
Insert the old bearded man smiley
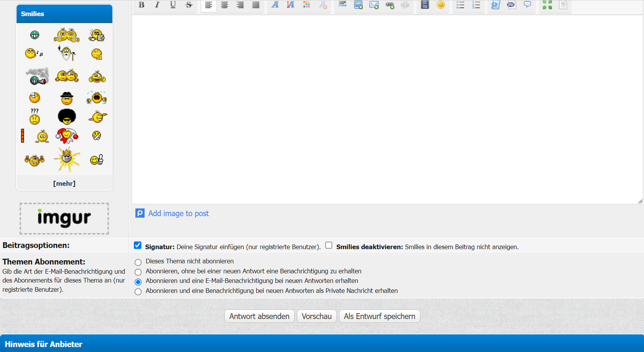66,53
